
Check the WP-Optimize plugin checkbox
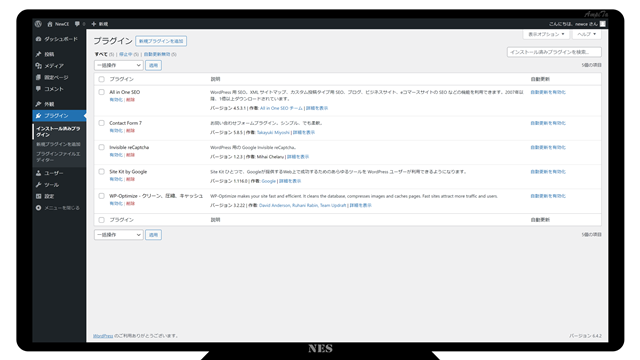click(x=102, y=196)
